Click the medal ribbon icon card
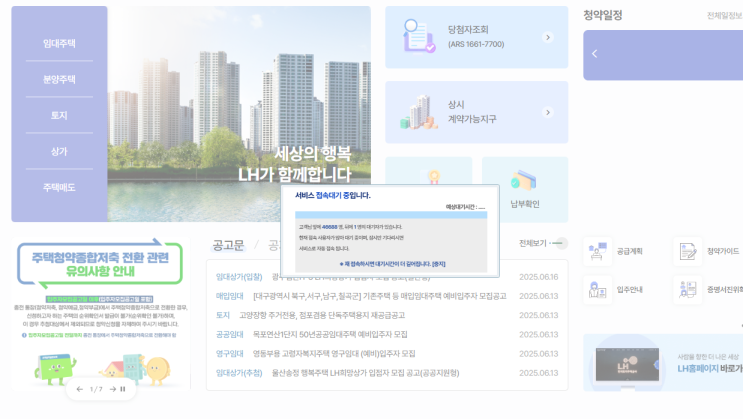Image resolution: width=743 pixels, height=419 pixels. click(x=429, y=172)
